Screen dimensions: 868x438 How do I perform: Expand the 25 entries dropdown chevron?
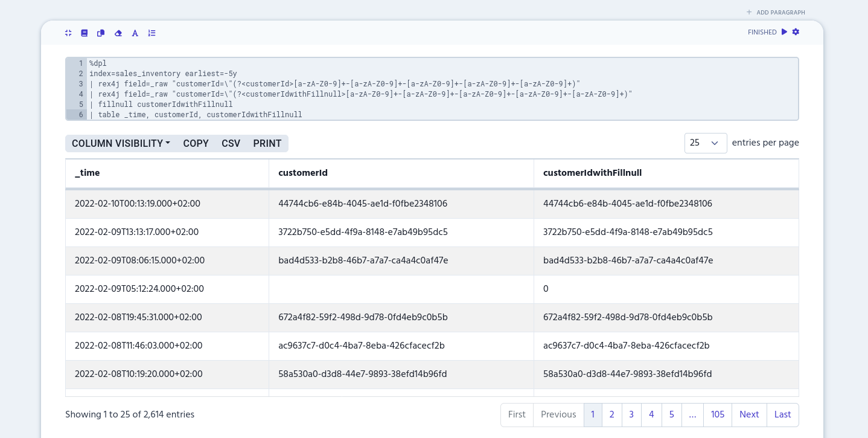point(715,143)
